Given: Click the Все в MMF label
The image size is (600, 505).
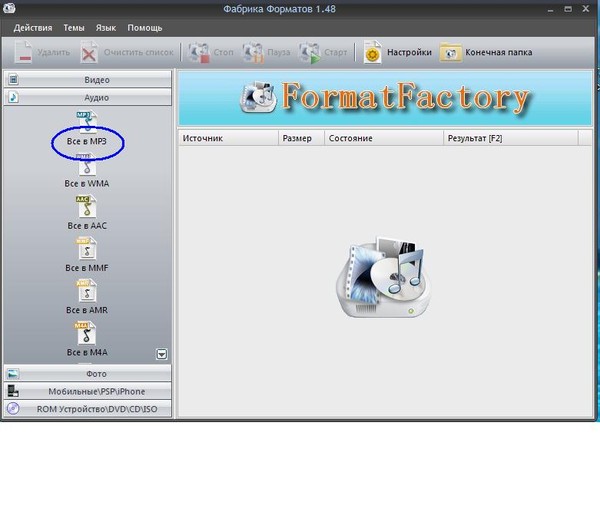Looking at the screenshot, I should (x=87, y=268).
